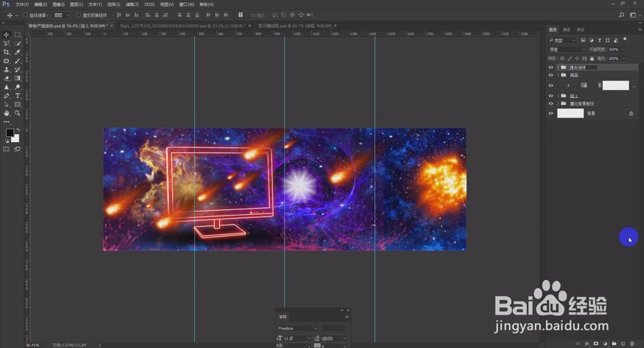Open the 图层(L) menu
The height and width of the screenshot is (348, 644).
(x=77, y=5)
